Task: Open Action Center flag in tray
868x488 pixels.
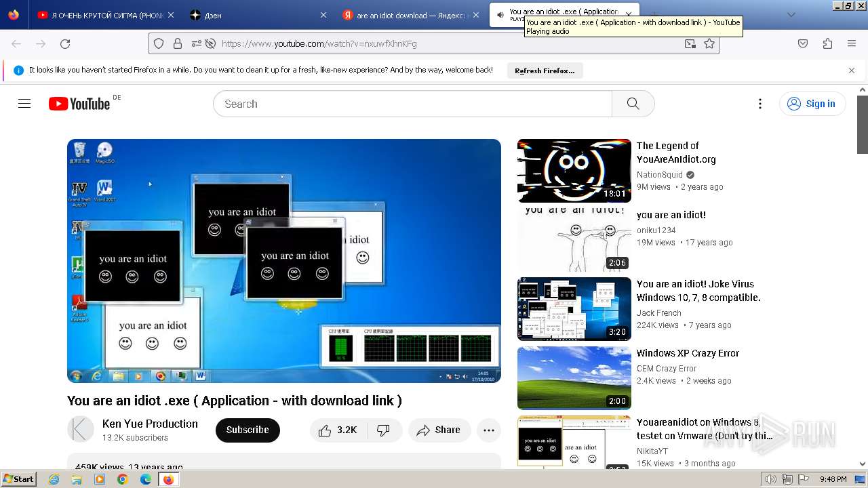Action: (804, 479)
